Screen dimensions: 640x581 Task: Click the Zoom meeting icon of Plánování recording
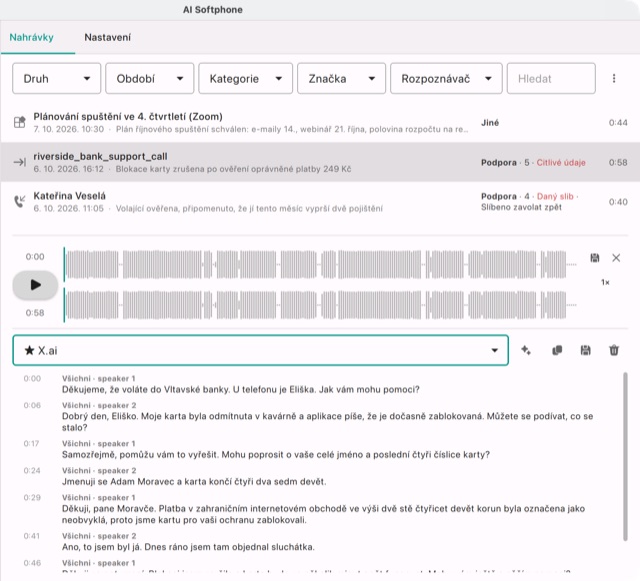pos(20,122)
